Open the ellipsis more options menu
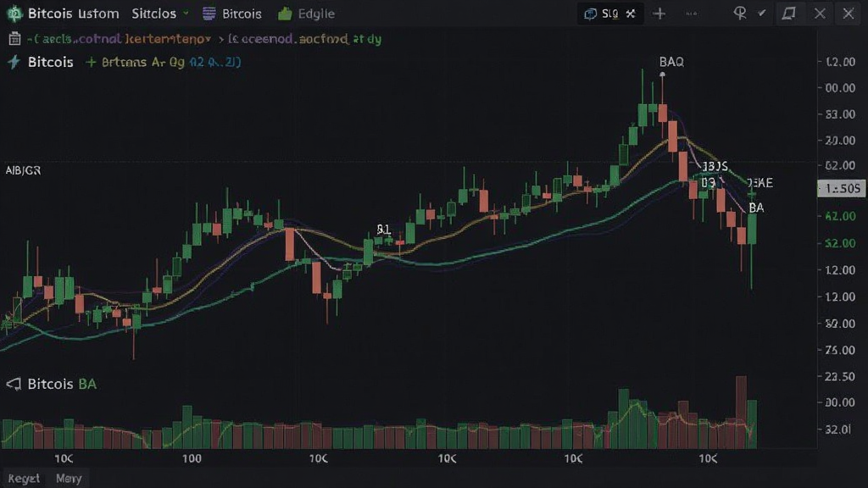This screenshot has width=868, height=488. (691, 14)
